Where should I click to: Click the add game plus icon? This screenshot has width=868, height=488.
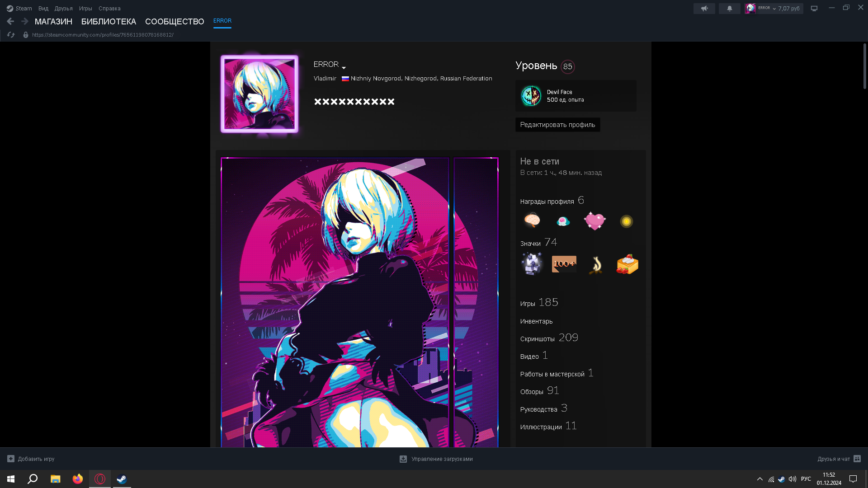(x=11, y=459)
